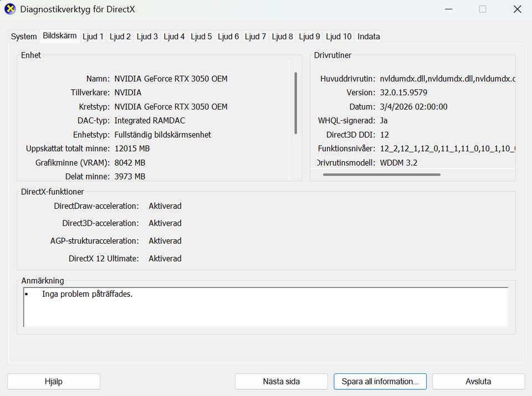This screenshot has height=396, width=532.
Task: Select the Ljud 5 tab
Action: (201, 37)
